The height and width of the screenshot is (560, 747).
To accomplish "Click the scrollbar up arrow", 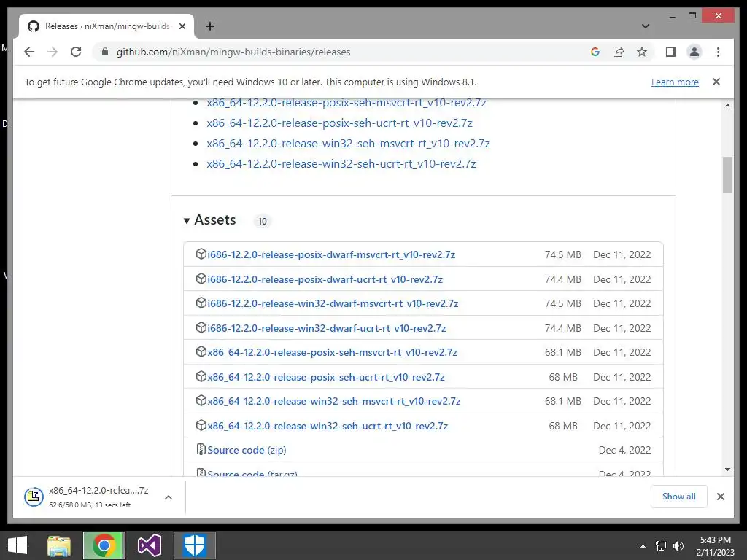I will point(727,105).
